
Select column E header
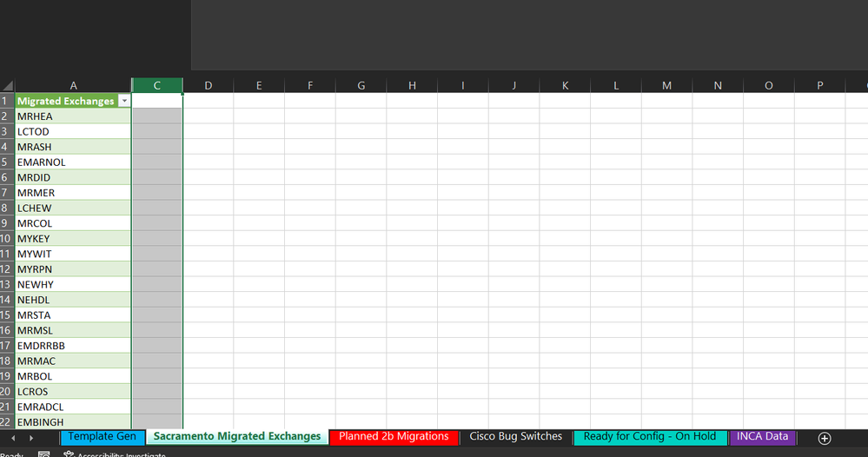point(259,85)
